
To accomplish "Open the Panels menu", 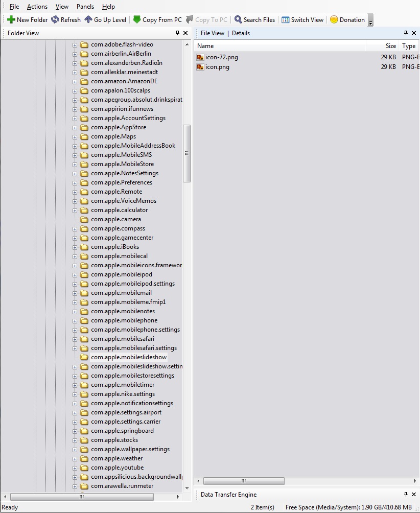I will [x=85, y=7].
